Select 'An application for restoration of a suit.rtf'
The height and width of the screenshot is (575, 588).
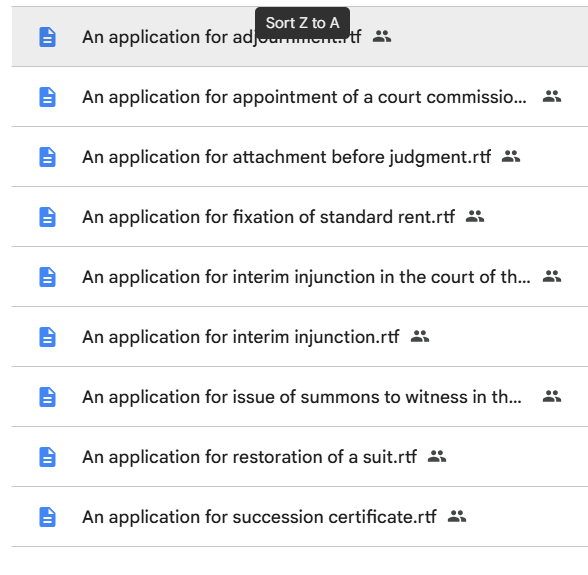click(249, 457)
